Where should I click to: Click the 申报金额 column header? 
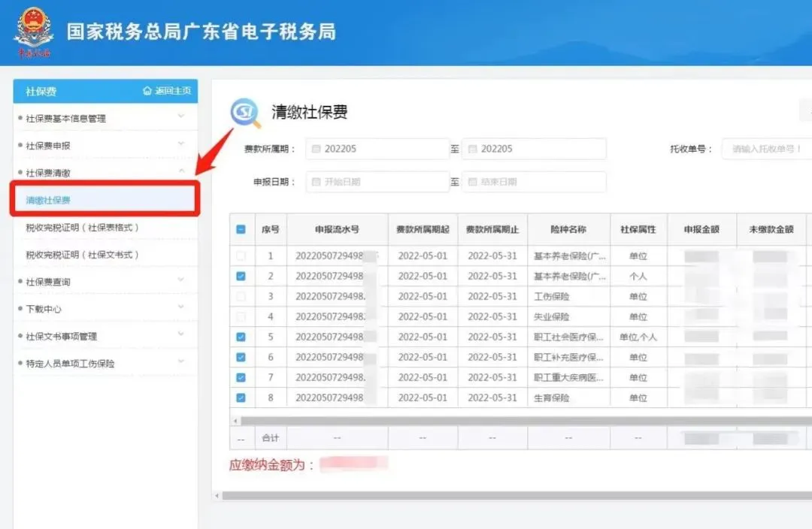tap(701, 229)
